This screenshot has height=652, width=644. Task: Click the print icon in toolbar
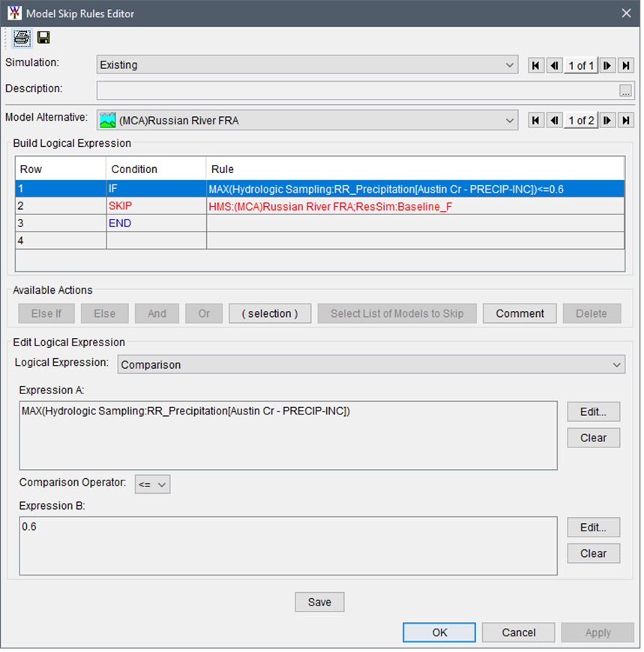point(21,37)
